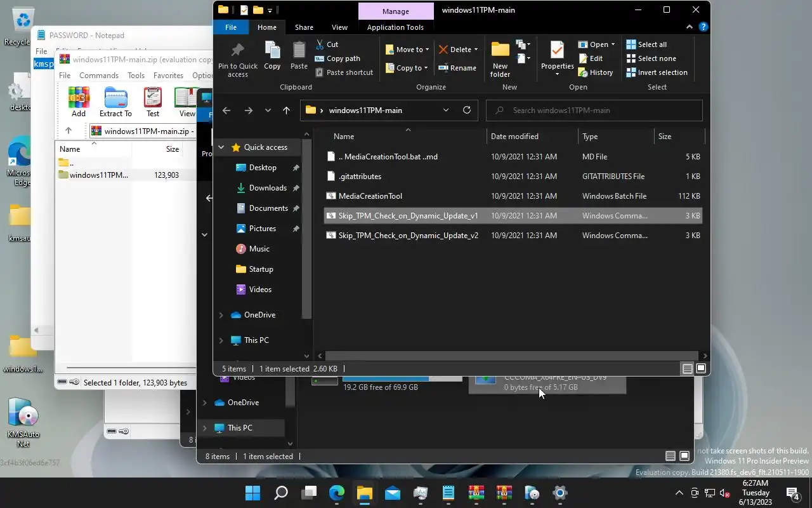The width and height of the screenshot is (812, 508).
Task: Click Test in WinRAR toolbar
Action: tap(153, 102)
